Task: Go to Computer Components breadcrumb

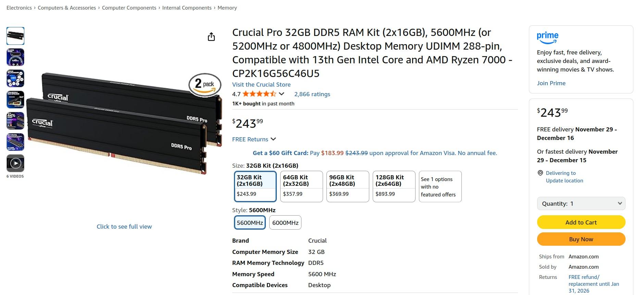Action: pos(129,8)
